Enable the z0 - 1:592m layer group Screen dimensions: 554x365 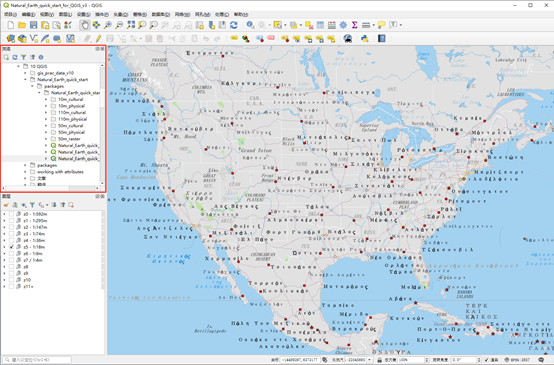pyautogui.click(x=11, y=214)
